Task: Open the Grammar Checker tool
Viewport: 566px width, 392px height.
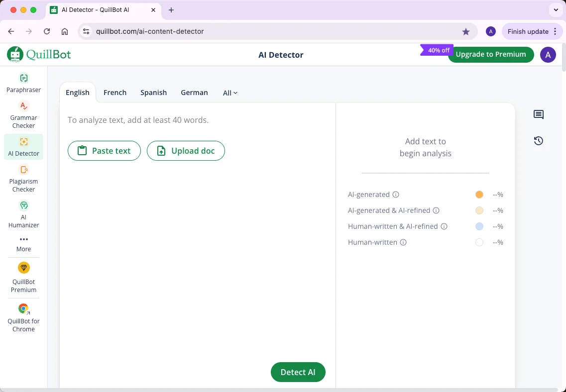Action: (x=23, y=115)
